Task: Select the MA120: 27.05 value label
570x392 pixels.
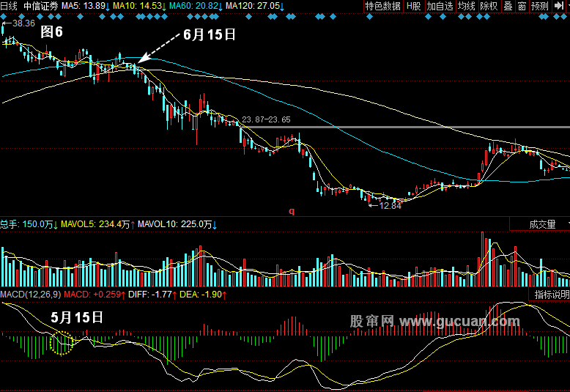Action: 255,6
